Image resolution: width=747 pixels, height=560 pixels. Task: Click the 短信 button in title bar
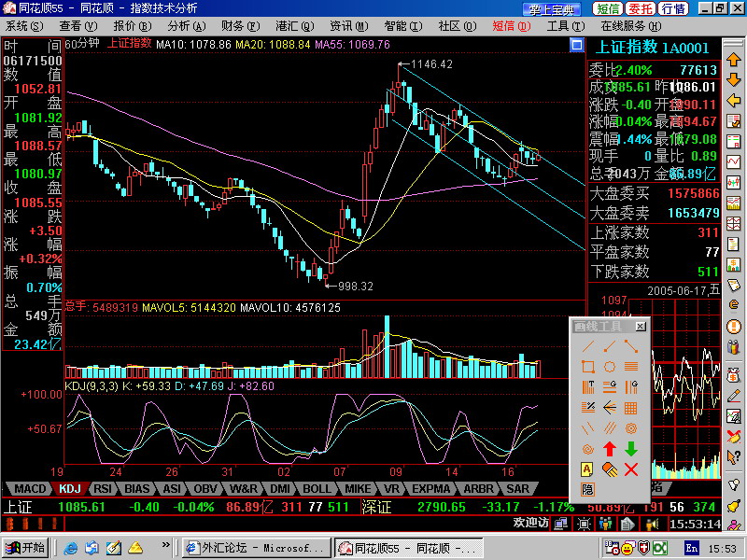[608, 8]
